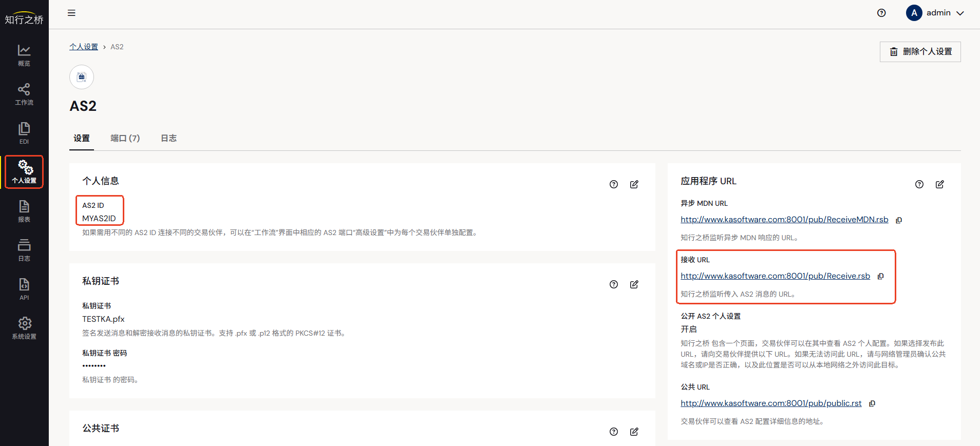Click the masked 私钥证书 密码 dots
This screenshot has width=980, height=446.
point(94,366)
